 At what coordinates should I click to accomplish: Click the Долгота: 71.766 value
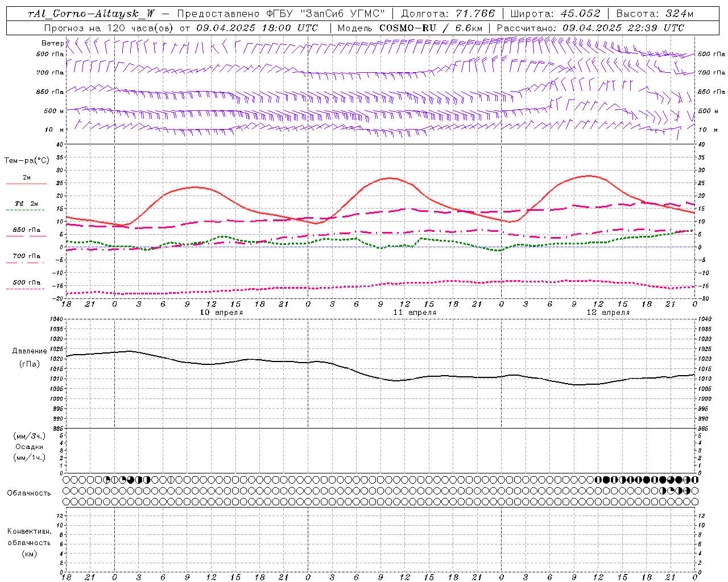tap(448, 14)
